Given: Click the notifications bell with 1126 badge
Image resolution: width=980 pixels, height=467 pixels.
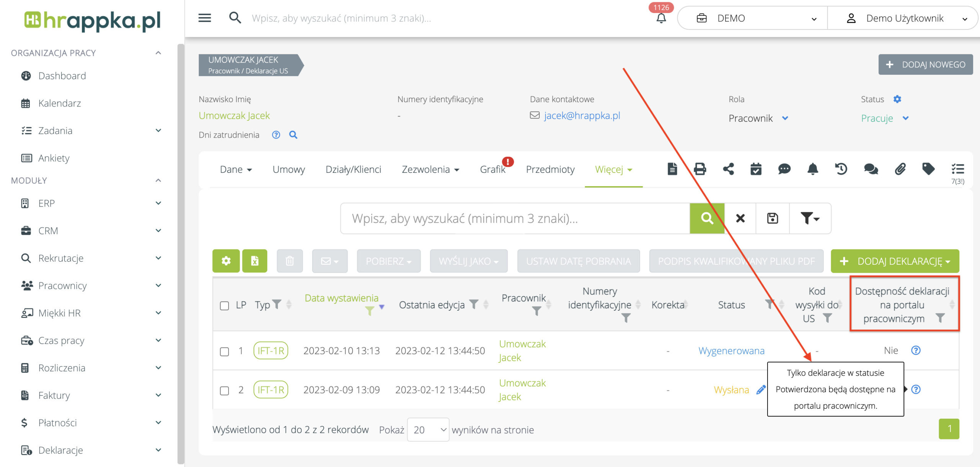Looking at the screenshot, I should [x=661, y=18].
